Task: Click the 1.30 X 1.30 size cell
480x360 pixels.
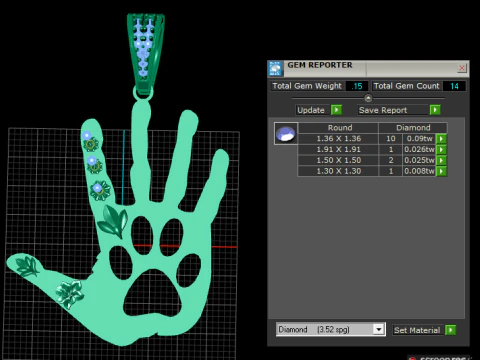Action: click(339, 171)
